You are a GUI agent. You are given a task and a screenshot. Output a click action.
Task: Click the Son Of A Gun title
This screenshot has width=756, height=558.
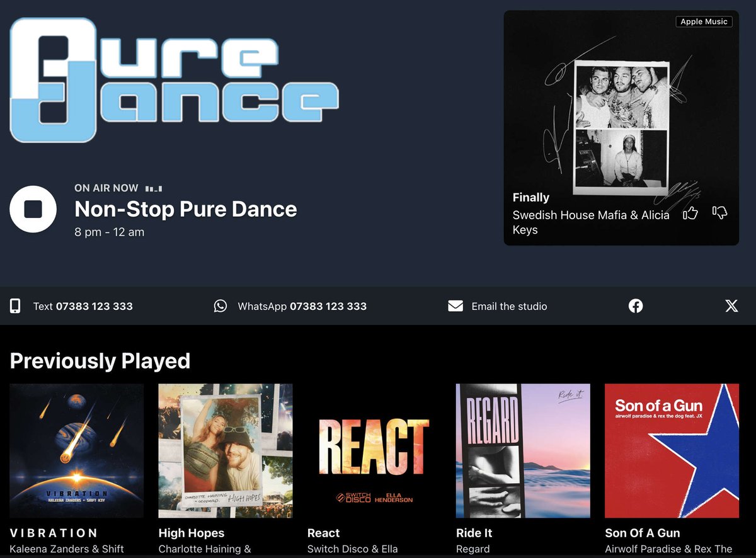pyautogui.click(x=643, y=533)
